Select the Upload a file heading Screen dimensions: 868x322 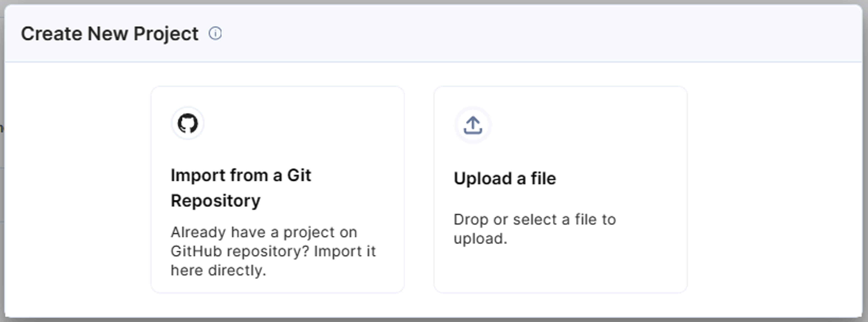[x=505, y=179]
